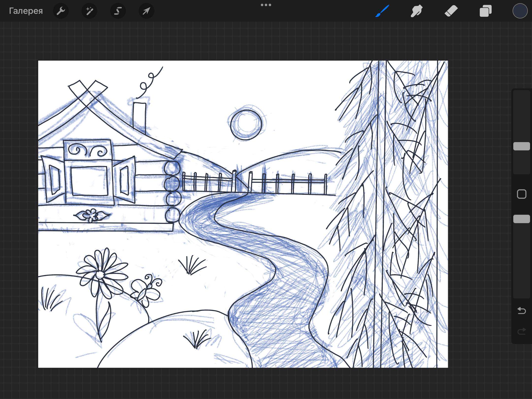532x399 pixels.
Task: Activate the Selection S-shaped tool
Action: click(x=118, y=11)
